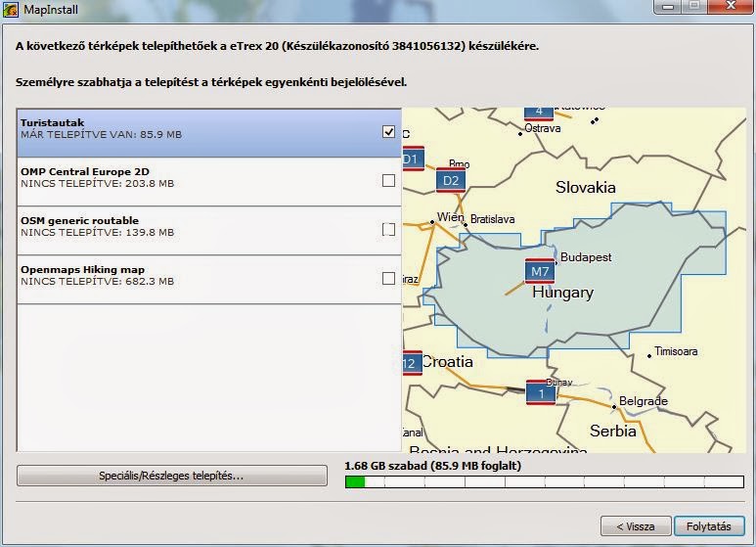Click the Timisoara label on the map
The image size is (756, 547).
pos(676,351)
